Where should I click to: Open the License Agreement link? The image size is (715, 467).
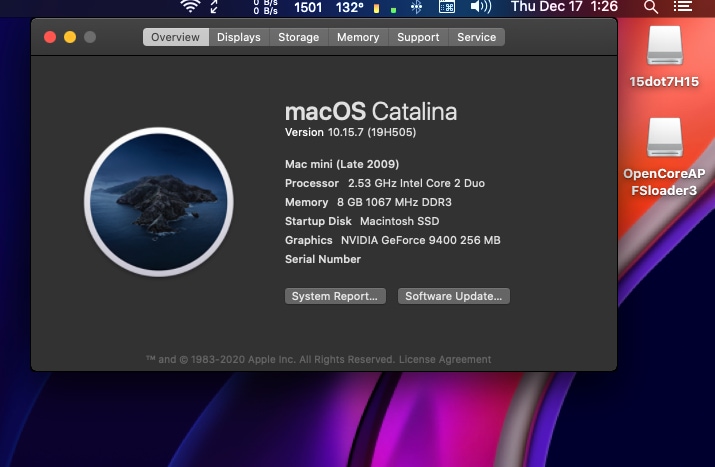[445, 359]
